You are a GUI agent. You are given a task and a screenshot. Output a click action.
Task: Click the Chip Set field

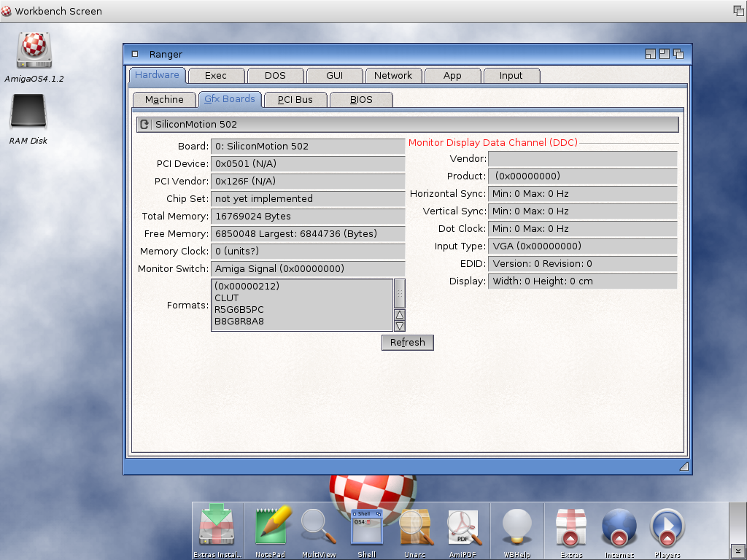[x=308, y=198]
